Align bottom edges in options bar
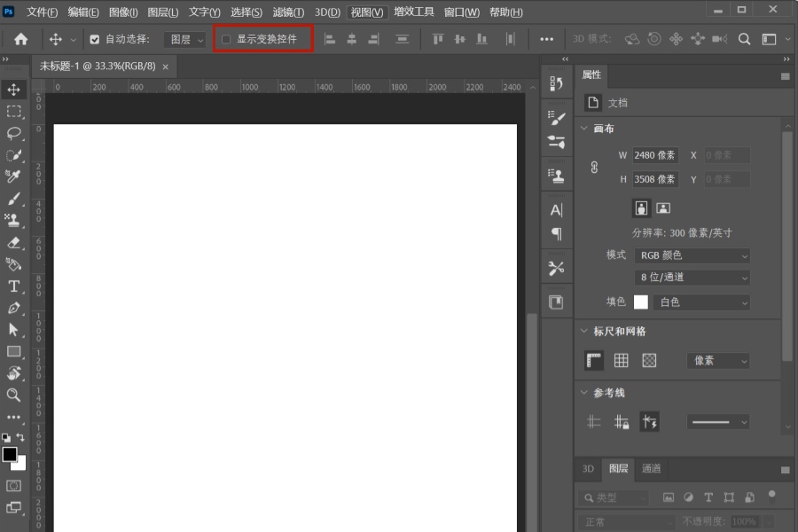 pos(481,39)
